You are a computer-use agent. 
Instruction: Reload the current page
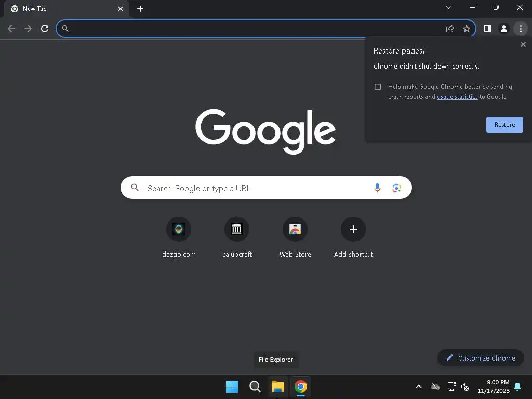click(45, 29)
